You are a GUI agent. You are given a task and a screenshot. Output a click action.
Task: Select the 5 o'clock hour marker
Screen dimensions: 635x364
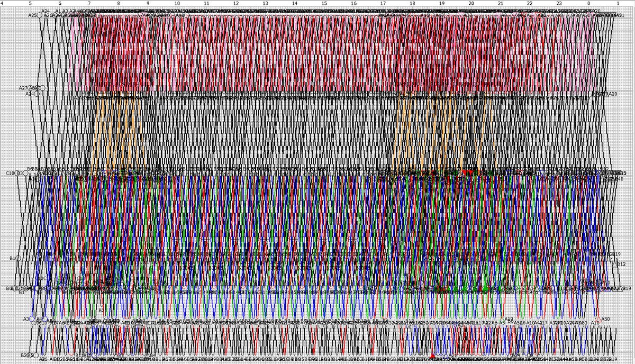tap(30, 3)
